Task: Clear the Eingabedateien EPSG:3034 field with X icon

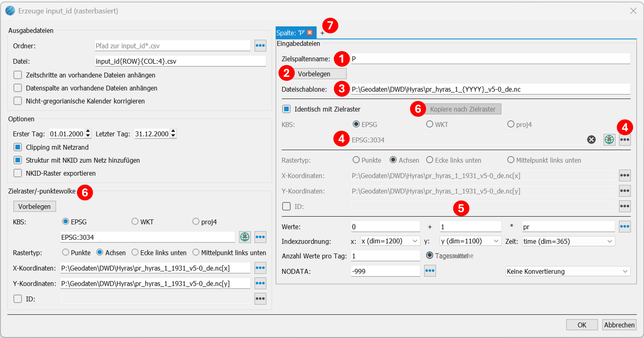Action: coord(591,140)
